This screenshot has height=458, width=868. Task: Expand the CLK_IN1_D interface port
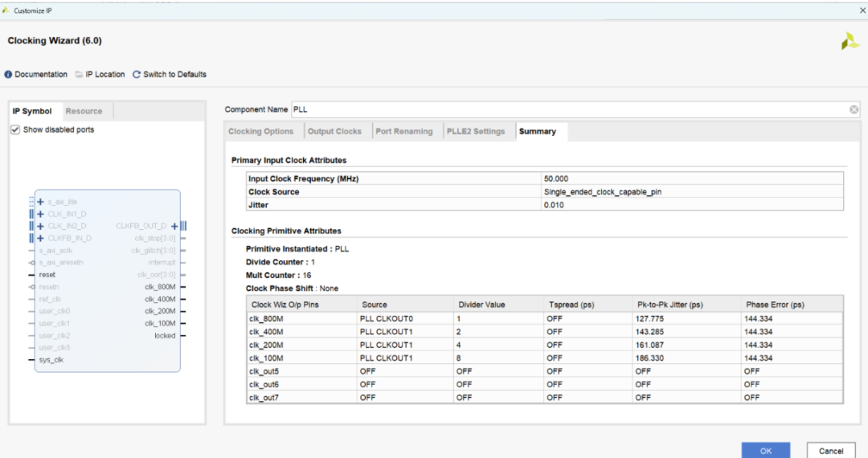point(40,215)
